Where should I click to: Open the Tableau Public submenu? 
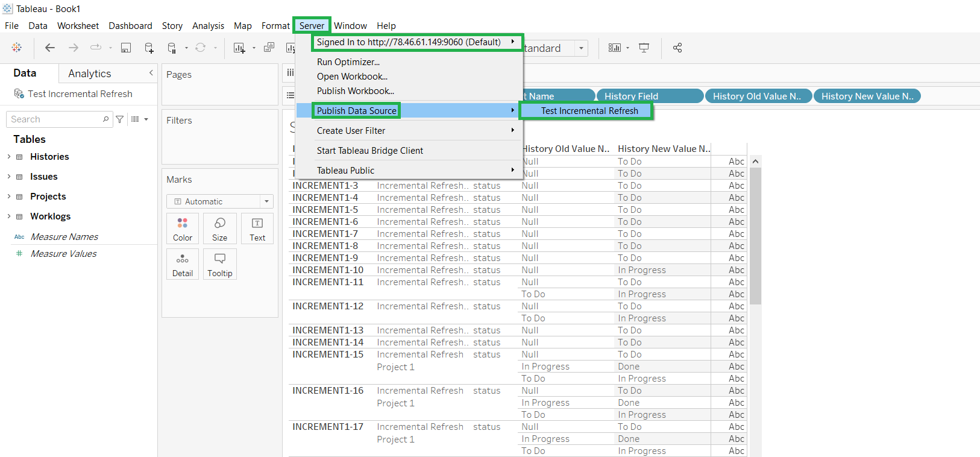409,171
